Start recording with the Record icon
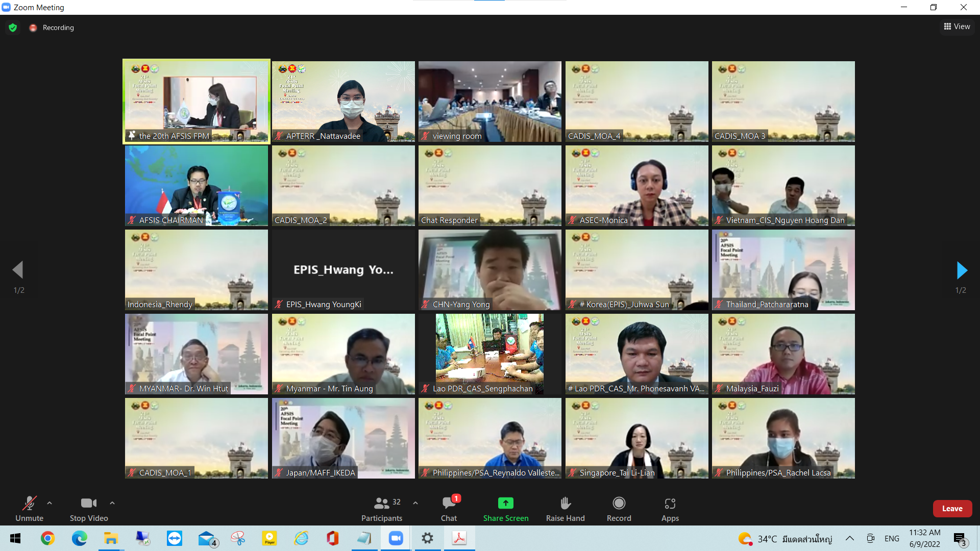The width and height of the screenshot is (980, 551). point(619,504)
